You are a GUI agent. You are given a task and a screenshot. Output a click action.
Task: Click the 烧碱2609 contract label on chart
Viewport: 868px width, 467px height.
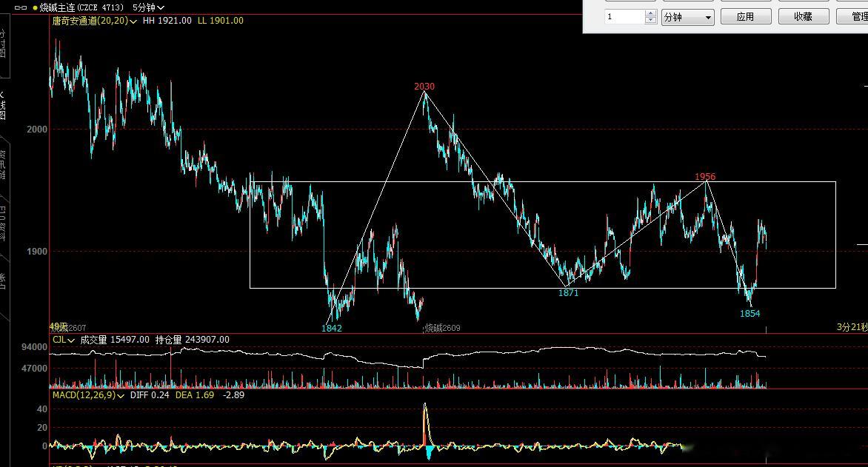[x=442, y=328]
